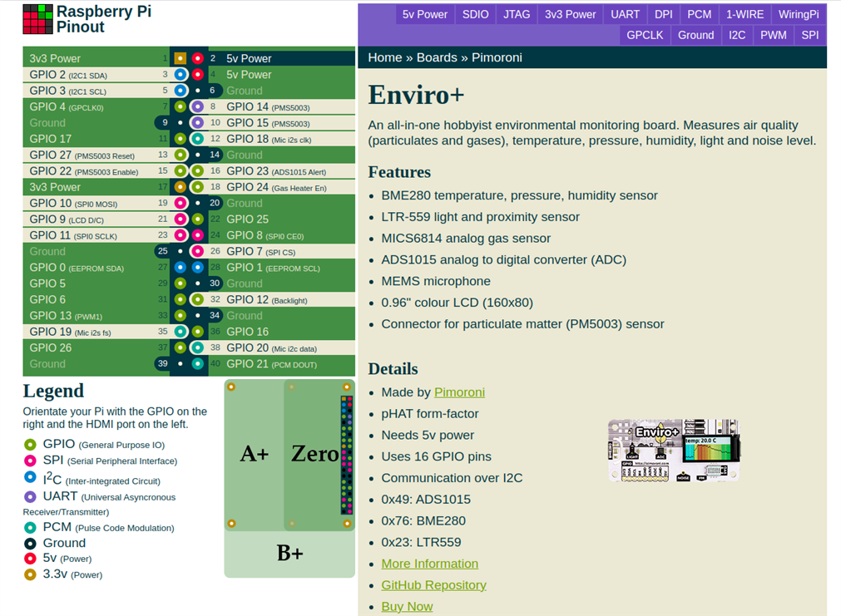Open the JTAG tab

[x=517, y=14]
